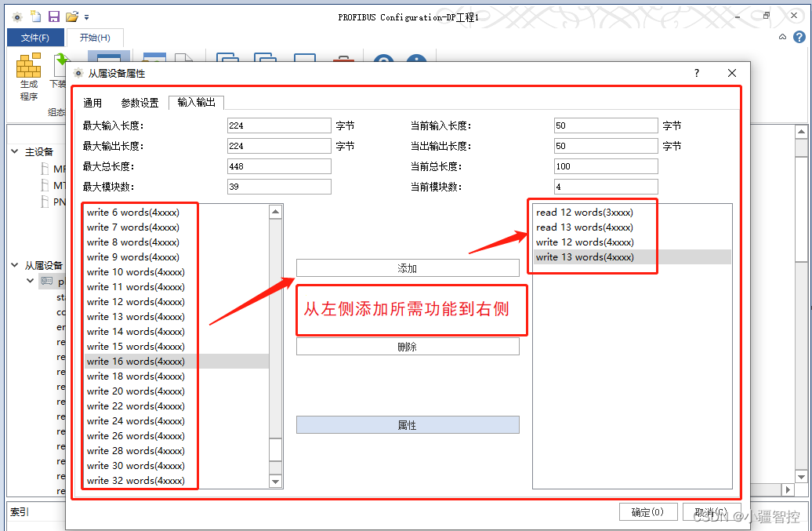This screenshot has height=531, width=812.
Task: Click the 当出输出长度 field
Action: [606, 146]
